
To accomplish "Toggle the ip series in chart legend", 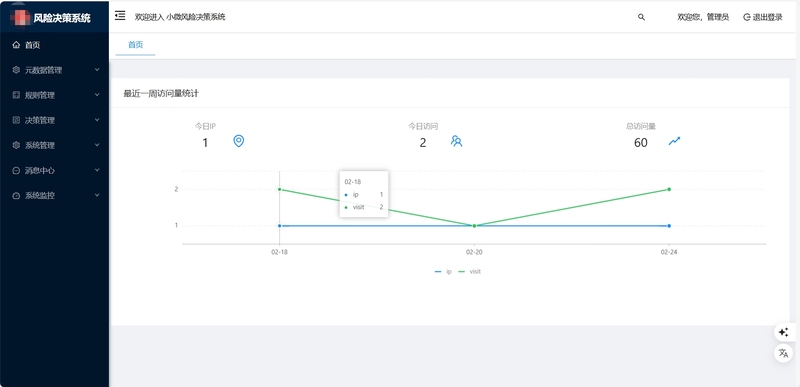I will pyautogui.click(x=443, y=272).
